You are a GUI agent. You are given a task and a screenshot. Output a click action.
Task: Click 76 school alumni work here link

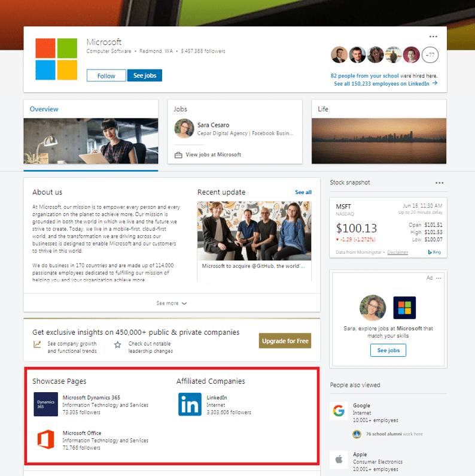point(394,434)
